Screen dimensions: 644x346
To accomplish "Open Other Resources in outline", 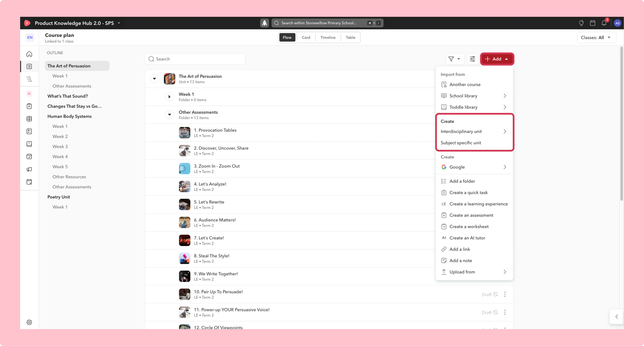I will 69,177.
